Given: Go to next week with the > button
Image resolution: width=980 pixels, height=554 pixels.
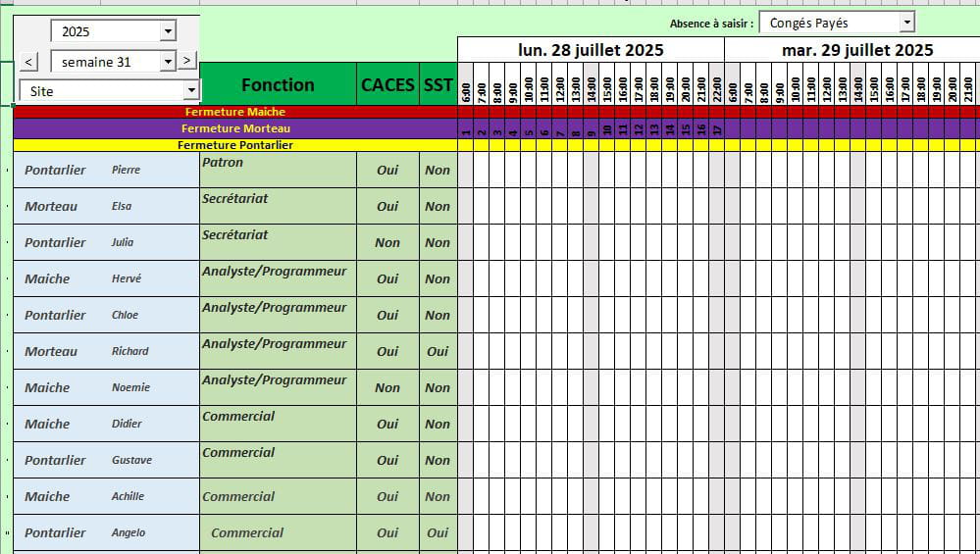Looking at the screenshot, I should (x=186, y=61).
